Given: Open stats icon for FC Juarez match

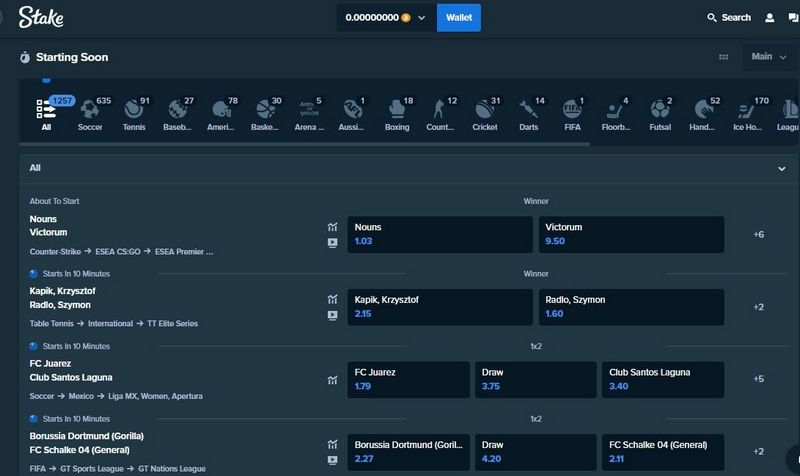Looking at the screenshot, I should [333, 380].
